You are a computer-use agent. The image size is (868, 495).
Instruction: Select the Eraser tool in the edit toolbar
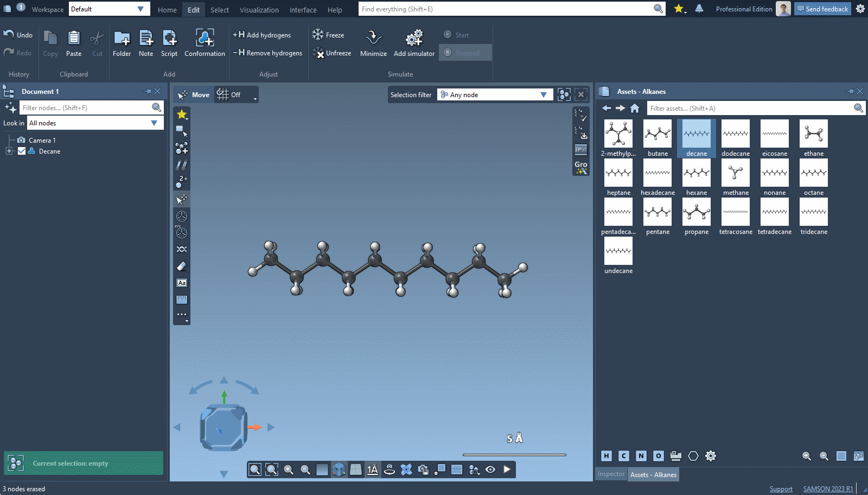(181, 266)
